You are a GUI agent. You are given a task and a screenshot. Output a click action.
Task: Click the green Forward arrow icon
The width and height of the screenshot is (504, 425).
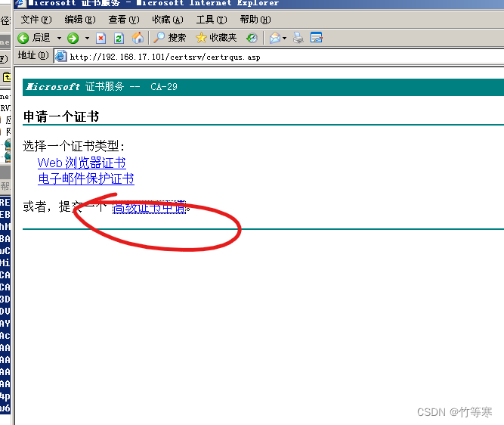click(73, 38)
